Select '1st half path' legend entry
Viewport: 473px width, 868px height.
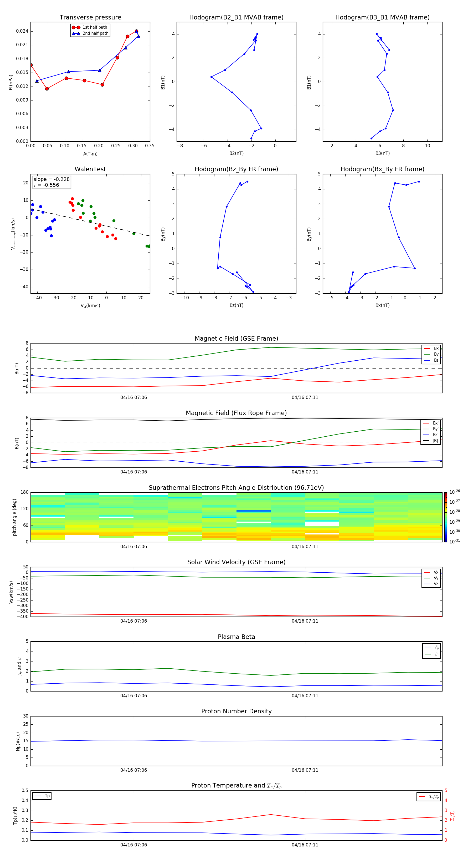90,27
